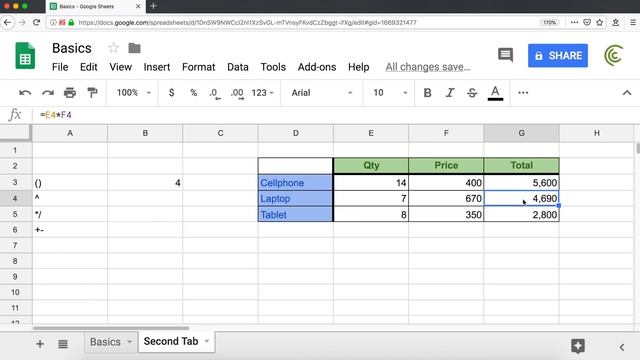This screenshot has width=640, height=360.
Task: Open the Edit menu
Action: click(89, 67)
